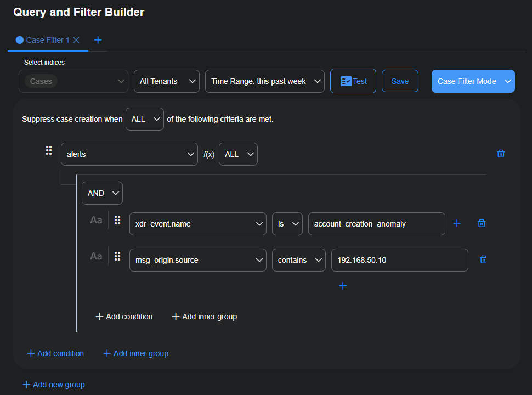Click the drag handle beside the alerts dropdown
532x395 pixels.
pos(48,150)
